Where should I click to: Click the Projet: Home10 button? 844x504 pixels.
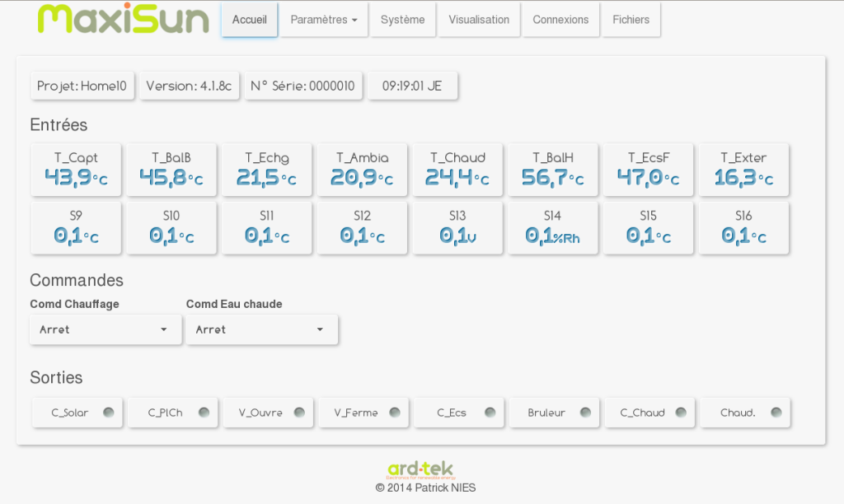(x=82, y=86)
